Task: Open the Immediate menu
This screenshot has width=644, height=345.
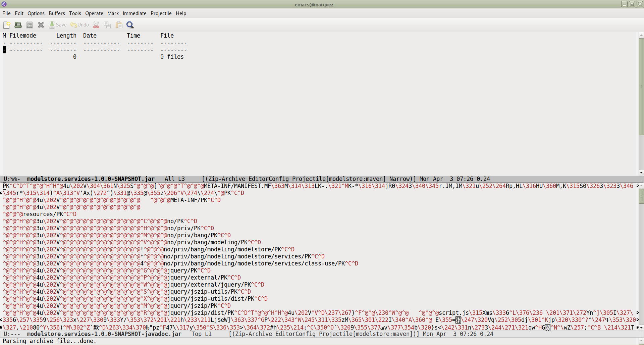Action: (135, 13)
